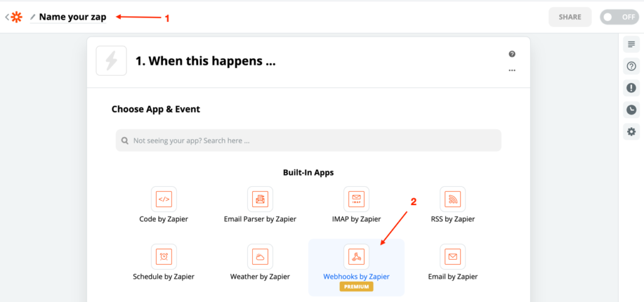This screenshot has width=644, height=302.
Task: Click the 'Webhooks by Zapier' link text
Action: (x=356, y=277)
